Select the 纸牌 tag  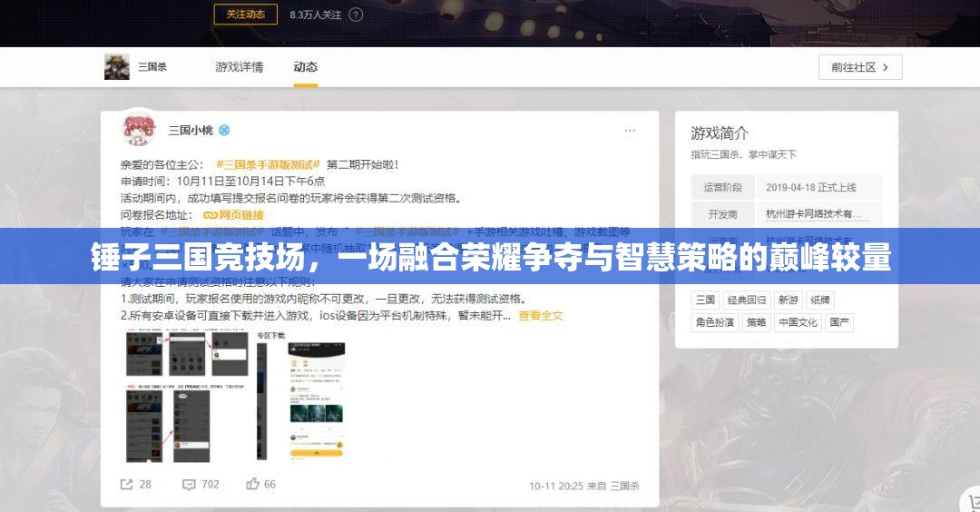tap(820, 300)
